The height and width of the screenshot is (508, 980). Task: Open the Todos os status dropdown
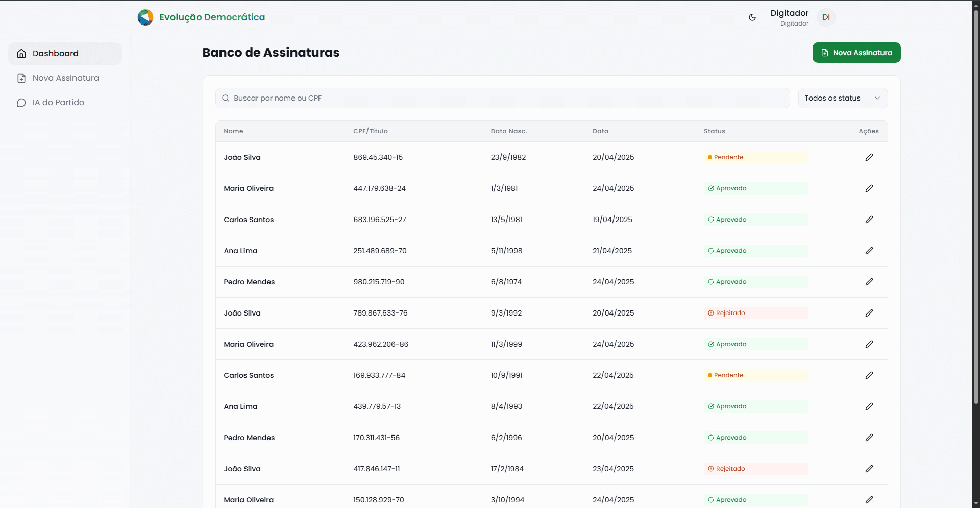(x=842, y=98)
